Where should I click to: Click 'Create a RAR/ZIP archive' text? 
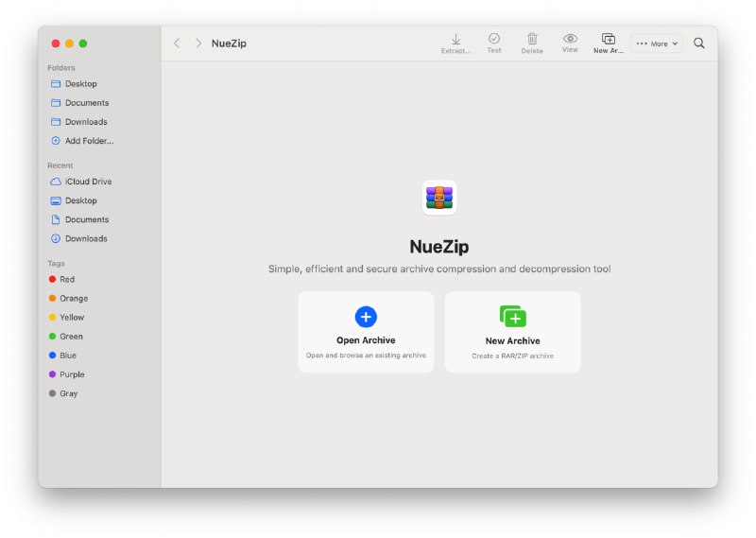pyautogui.click(x=512, y=356)
